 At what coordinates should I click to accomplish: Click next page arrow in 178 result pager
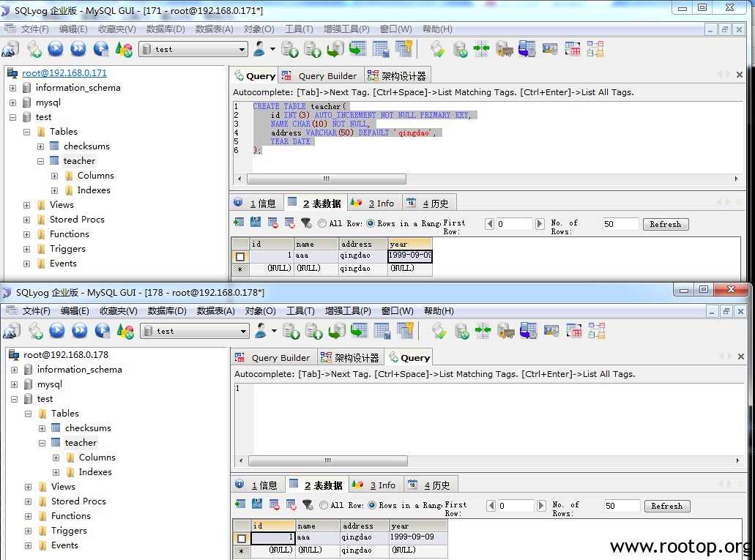[541, 506]
